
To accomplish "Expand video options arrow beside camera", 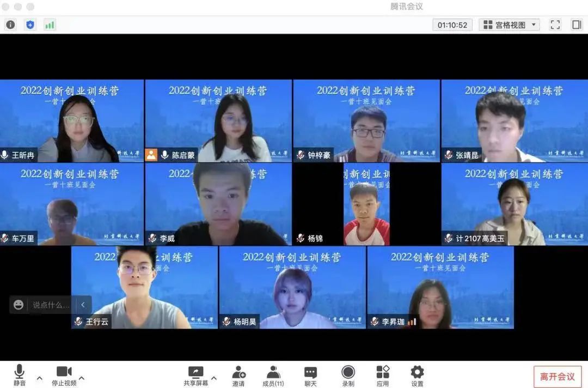I will coord(82,378).
